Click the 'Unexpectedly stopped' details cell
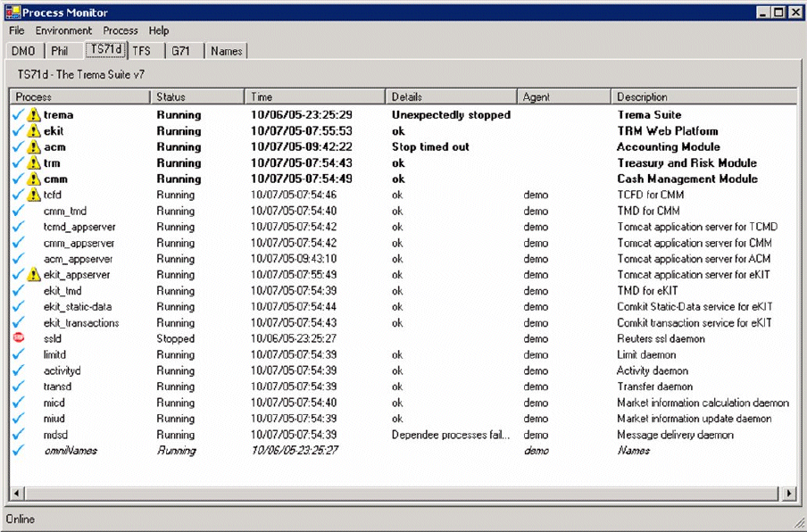This screenshot has width=807, height=532. pyautogui.click(x=451, y=115)
